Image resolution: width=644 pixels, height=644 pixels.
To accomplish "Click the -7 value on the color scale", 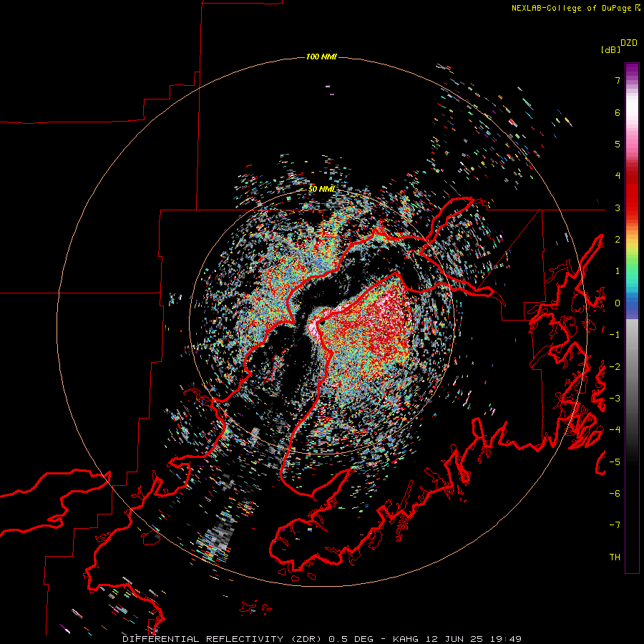I will click(615, 525).
